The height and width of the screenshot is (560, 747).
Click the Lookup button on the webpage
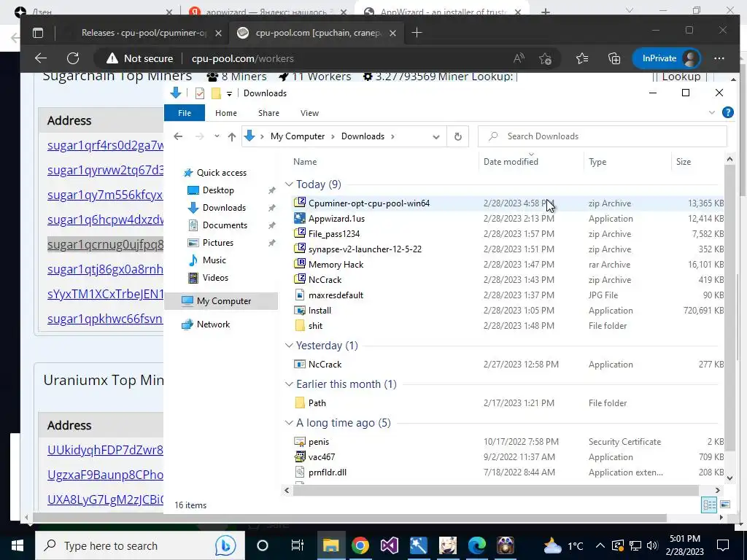pyautogui.click(x=681, y=77)
